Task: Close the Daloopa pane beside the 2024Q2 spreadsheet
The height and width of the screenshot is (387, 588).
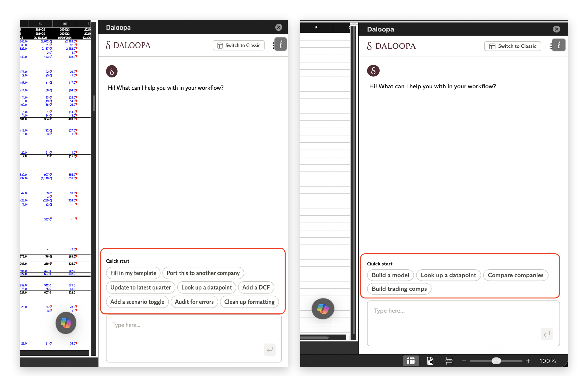Action: pyautogui.click(x=279, y=27)
